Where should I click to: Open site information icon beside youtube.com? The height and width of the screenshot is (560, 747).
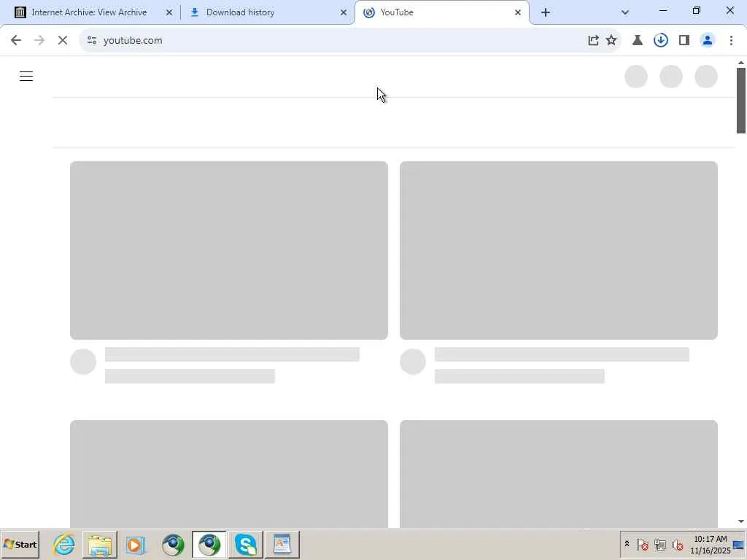(92, 41)
